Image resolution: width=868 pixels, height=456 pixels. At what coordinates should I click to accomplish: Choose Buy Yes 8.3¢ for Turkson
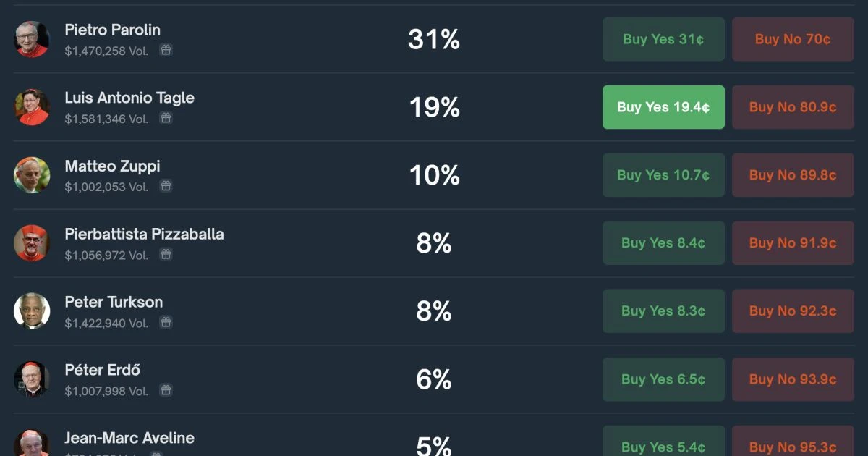pyautogui.click(x=663, y=311)
